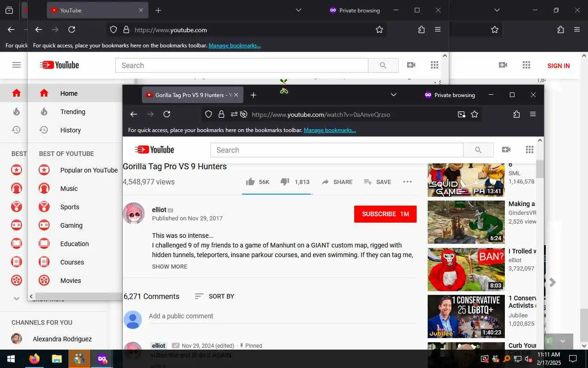
Task: Open the elliot channel name link
Action: (x=159, y=209)
